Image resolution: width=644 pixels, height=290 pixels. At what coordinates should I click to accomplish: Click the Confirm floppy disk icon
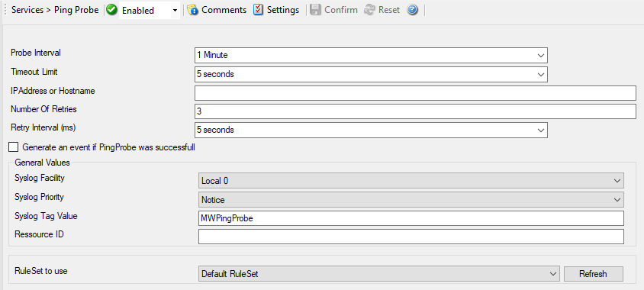(x=315, y=10)
